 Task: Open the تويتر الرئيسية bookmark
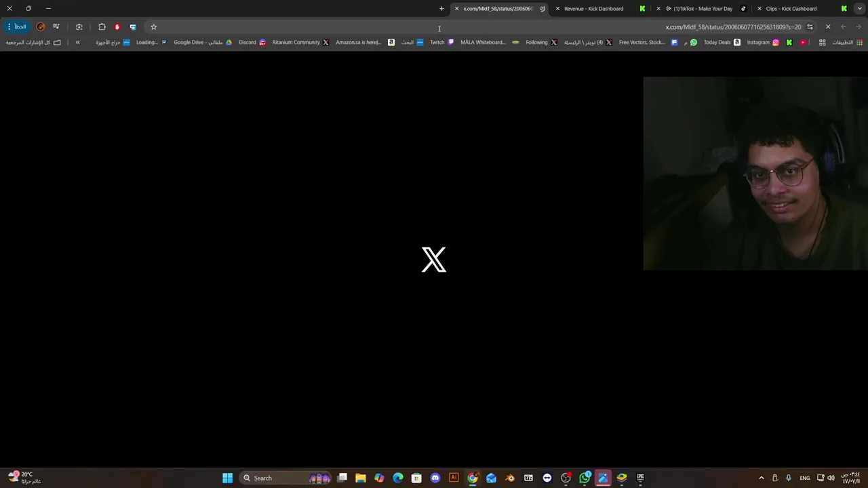pyautogui.click(x=588, y=42)
